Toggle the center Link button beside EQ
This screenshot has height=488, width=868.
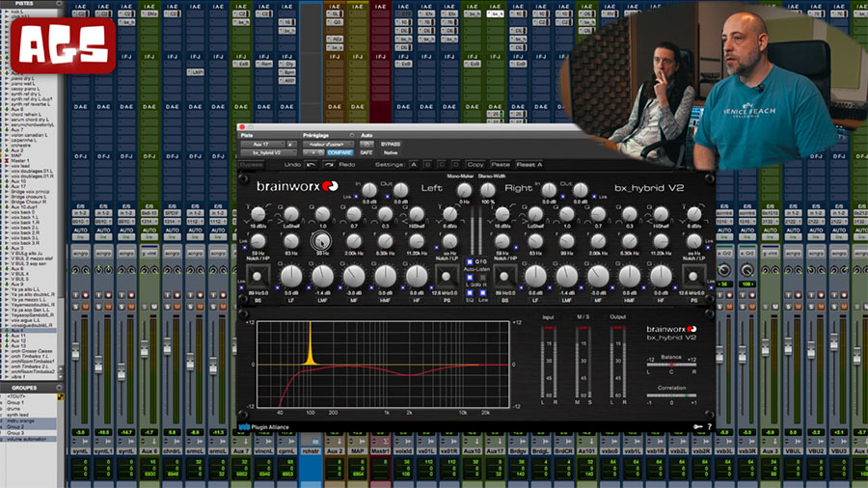pyautogui.click(x=483, y=292)
